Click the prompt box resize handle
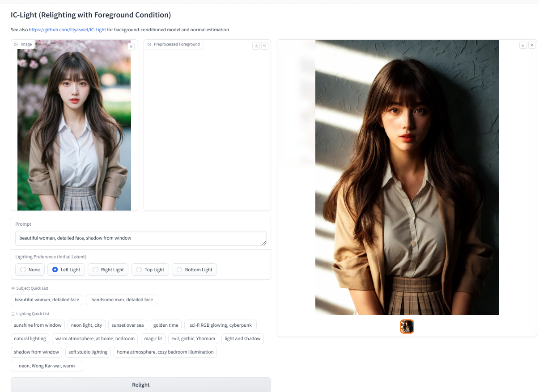The width and height of the screenshot is (539, 392). pos(264,243)
